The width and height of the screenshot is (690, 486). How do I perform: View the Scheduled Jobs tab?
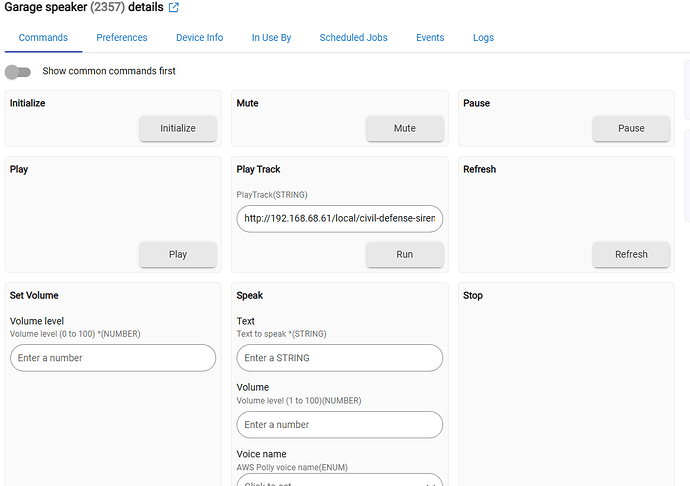tap(354, 38)
